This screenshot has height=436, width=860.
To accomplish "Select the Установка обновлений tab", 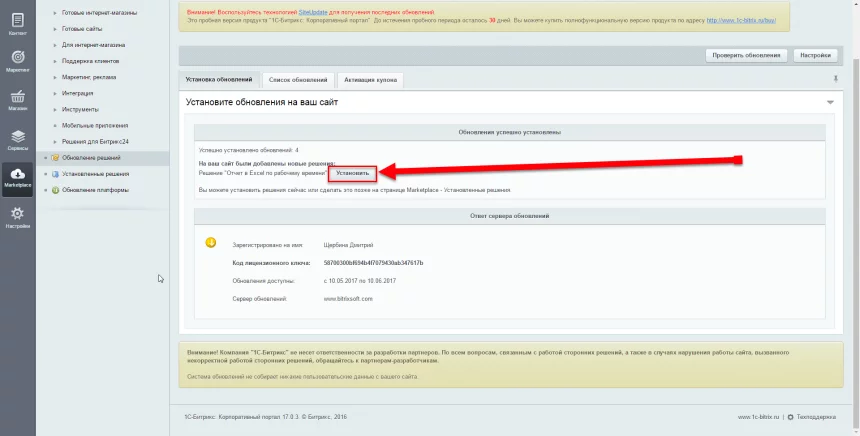I will coord(219,79).
